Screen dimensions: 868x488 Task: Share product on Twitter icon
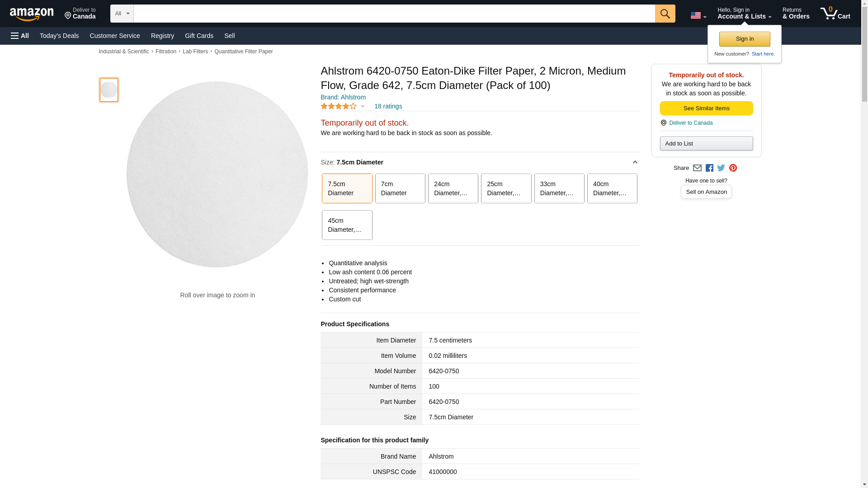tap(721, 168)
